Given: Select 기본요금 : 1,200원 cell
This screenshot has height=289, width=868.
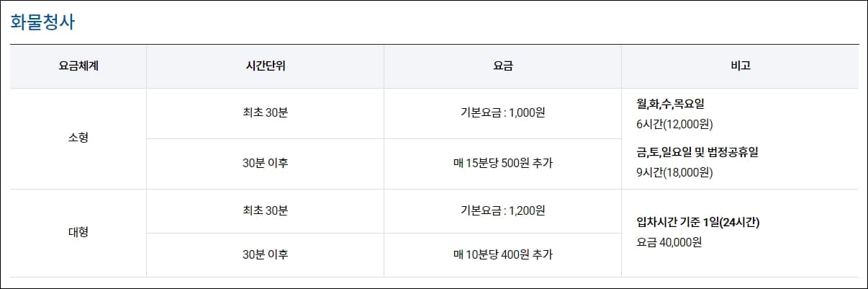Looking at the screenshot, I should coord(502,211).
